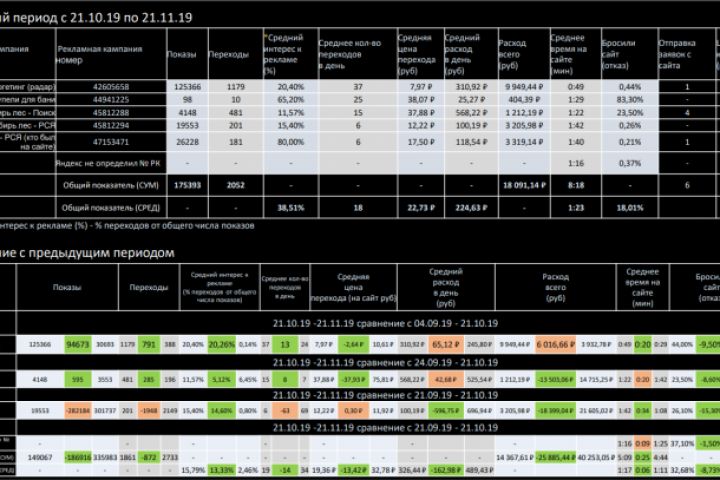
Task: Select campaign number cell 42605658
Action: tap(111, 87)
